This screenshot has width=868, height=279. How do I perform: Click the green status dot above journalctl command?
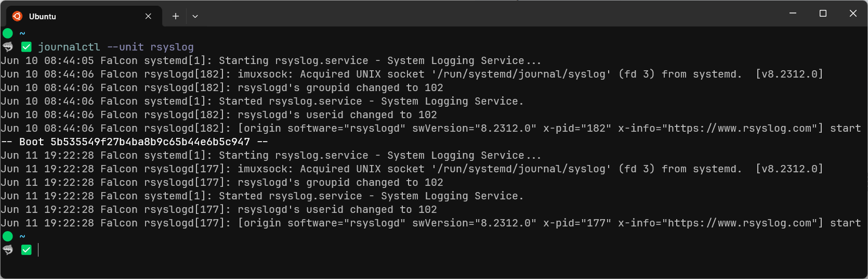pyautogui.click(x=7, y=33)
